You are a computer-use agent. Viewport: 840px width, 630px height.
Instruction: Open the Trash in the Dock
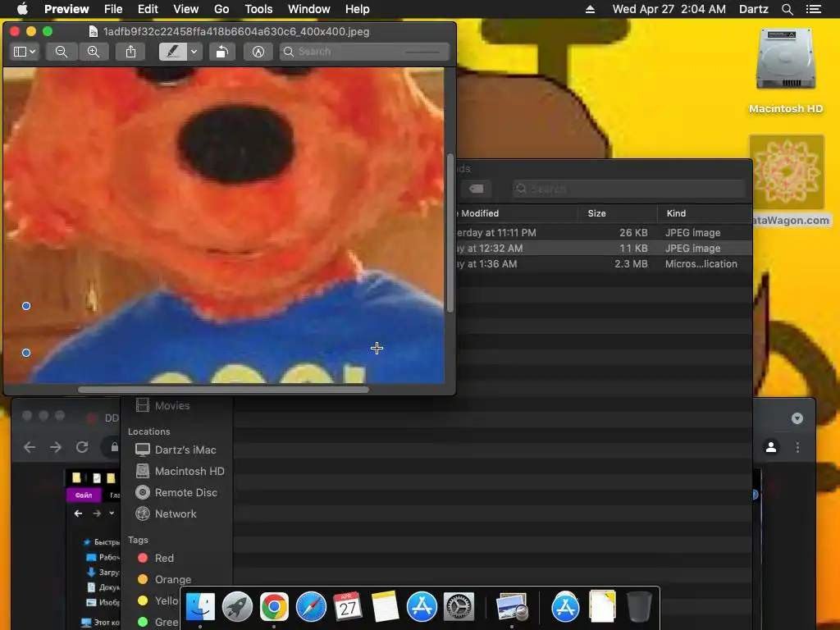(639, 607)
